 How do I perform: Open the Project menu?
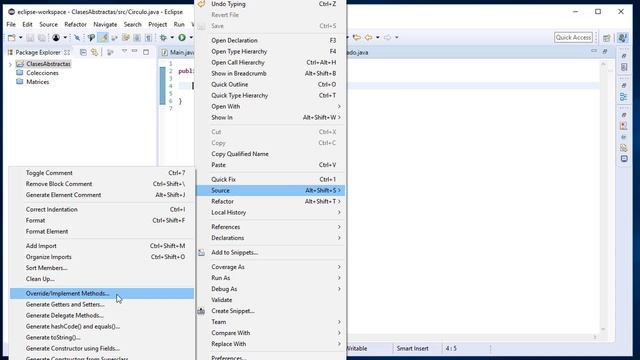click(158, 24)
